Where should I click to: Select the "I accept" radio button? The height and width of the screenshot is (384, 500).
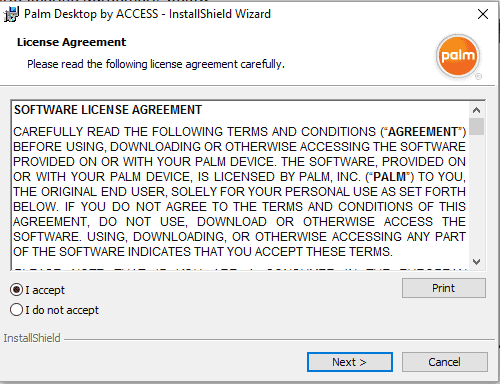pyautogui.click(x=16, y=290)
